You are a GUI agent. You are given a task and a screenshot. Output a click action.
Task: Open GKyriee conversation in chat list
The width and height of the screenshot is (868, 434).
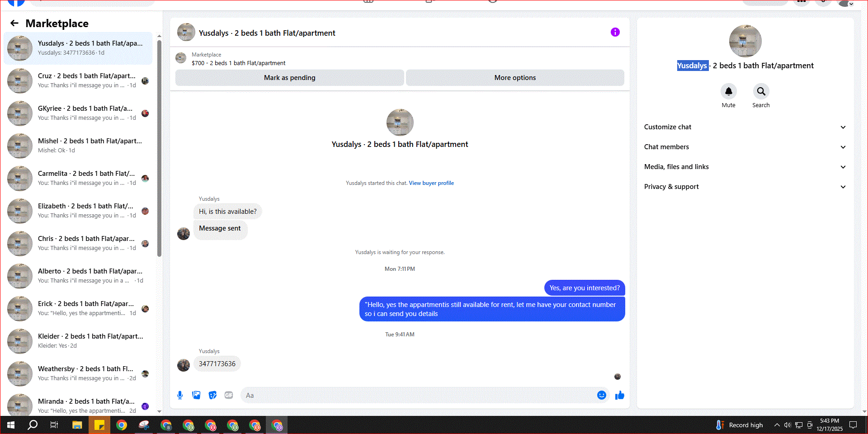tap(78, 113)
